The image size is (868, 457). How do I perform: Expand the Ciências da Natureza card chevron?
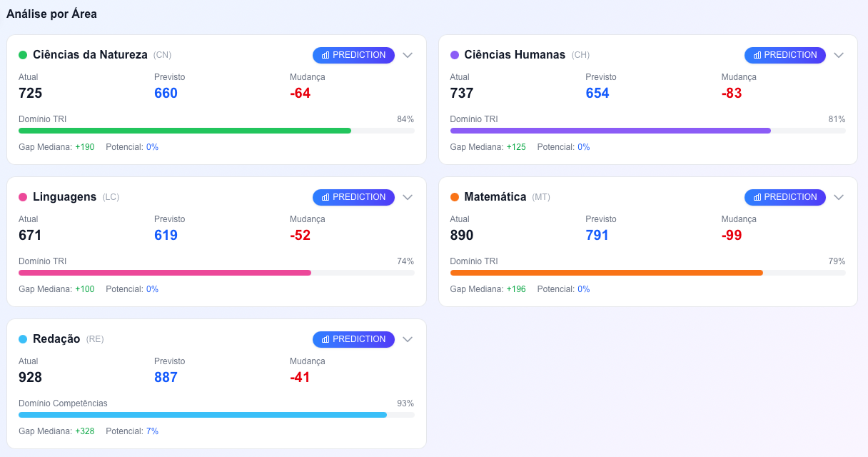pos(408,55)
